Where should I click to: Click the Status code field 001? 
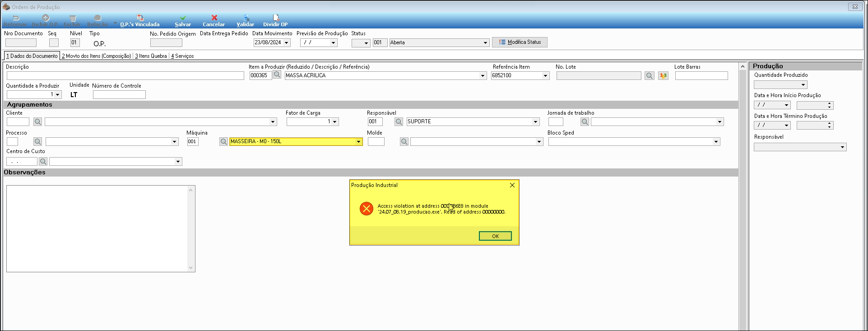[x=380, y=43]
